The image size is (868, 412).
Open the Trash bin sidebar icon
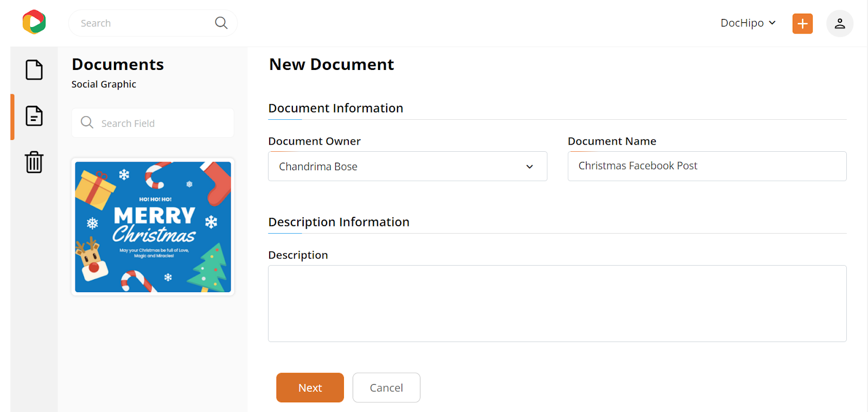[x=34, y=162]
